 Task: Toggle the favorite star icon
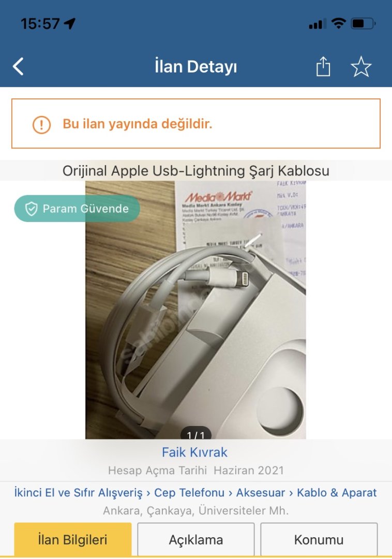(x=361, y=66)
